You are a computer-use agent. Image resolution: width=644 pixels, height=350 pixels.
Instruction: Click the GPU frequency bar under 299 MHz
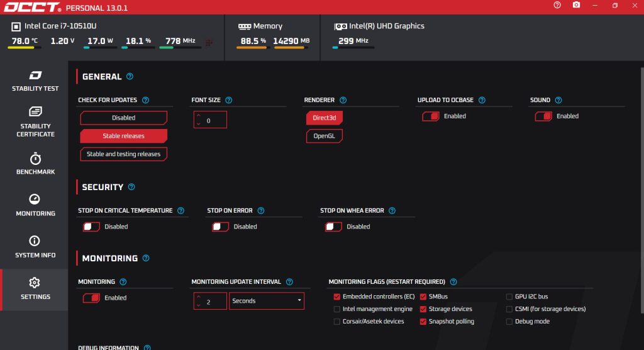coord(353,48)
